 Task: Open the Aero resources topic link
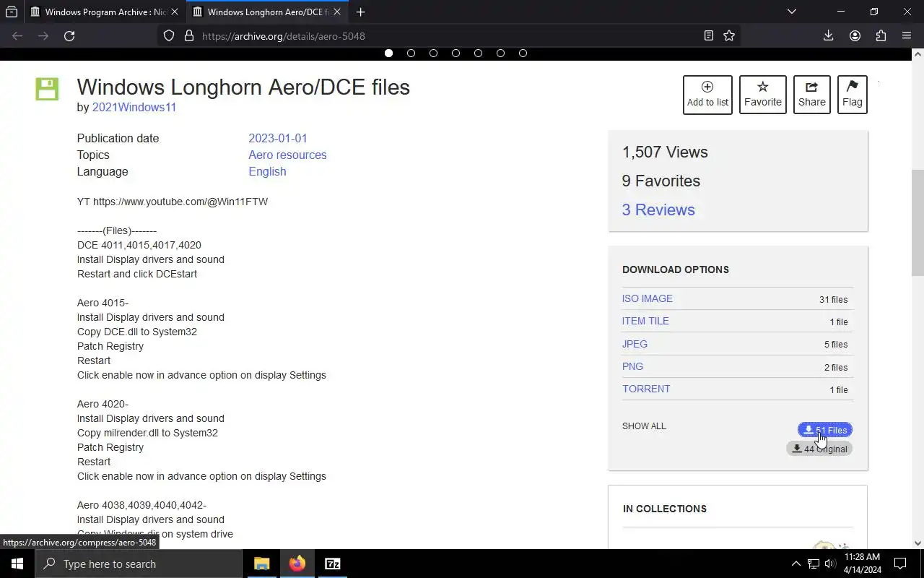pos(287,155)
